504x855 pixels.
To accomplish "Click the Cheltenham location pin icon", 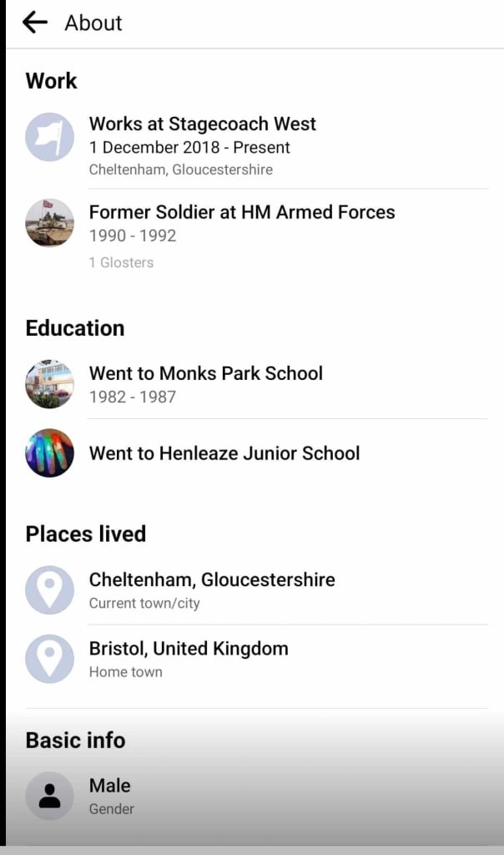I will [50, 590].
